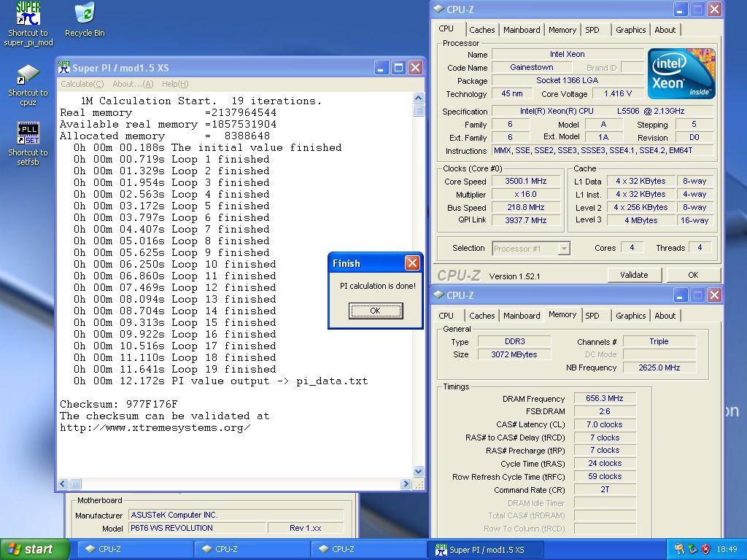This screenshot has height=560, width=747.
Task: Switch to Memory tab in upper CPU-Z
Action: (562, 30)
